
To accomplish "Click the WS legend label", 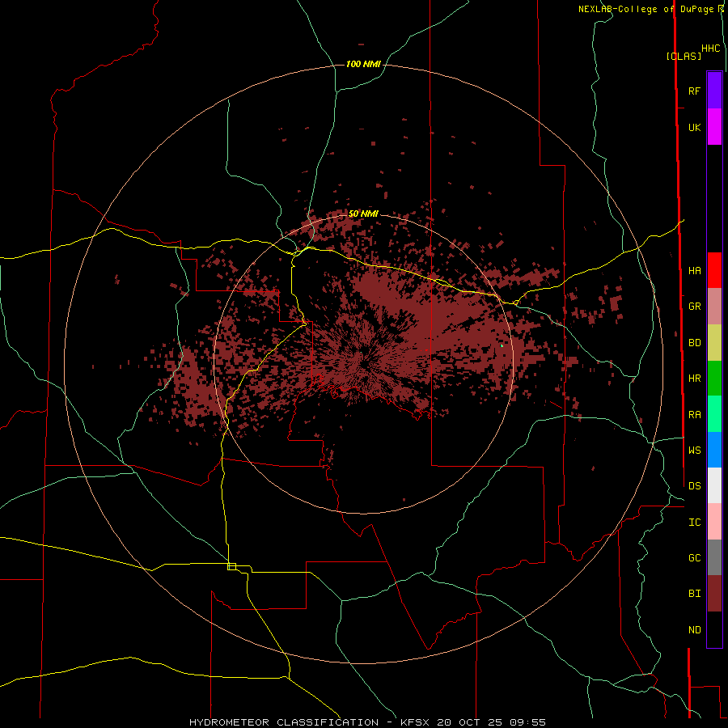I will click(694, 450).
